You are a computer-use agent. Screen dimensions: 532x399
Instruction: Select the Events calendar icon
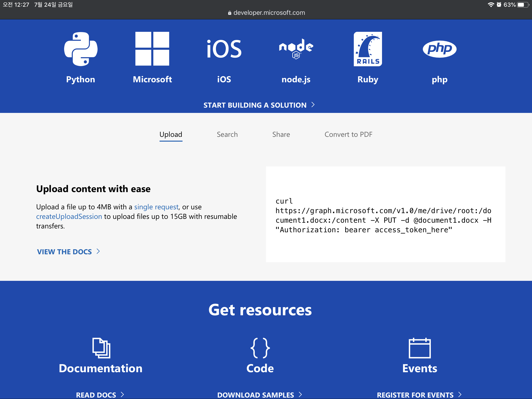[420, 348]
